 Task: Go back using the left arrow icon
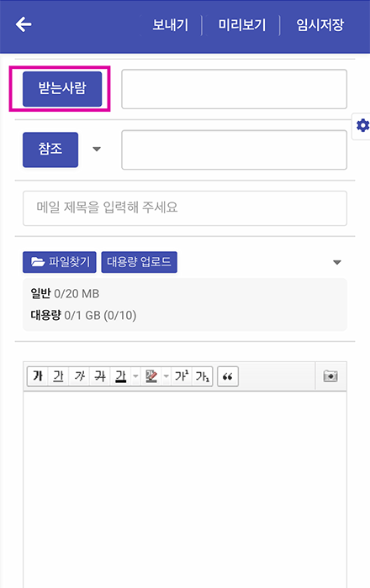24,24
